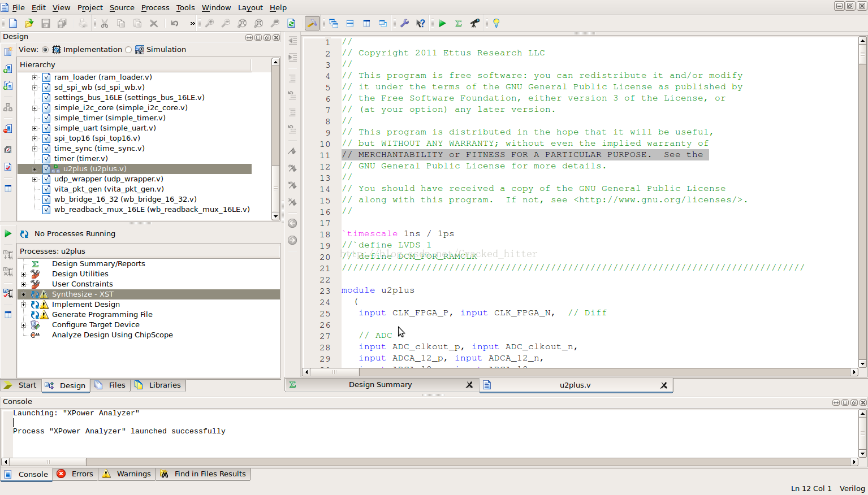The height and width of the screenshot is (495, 868).
Task: Click the editor back navigation arrow
Action: pos(292,223)
